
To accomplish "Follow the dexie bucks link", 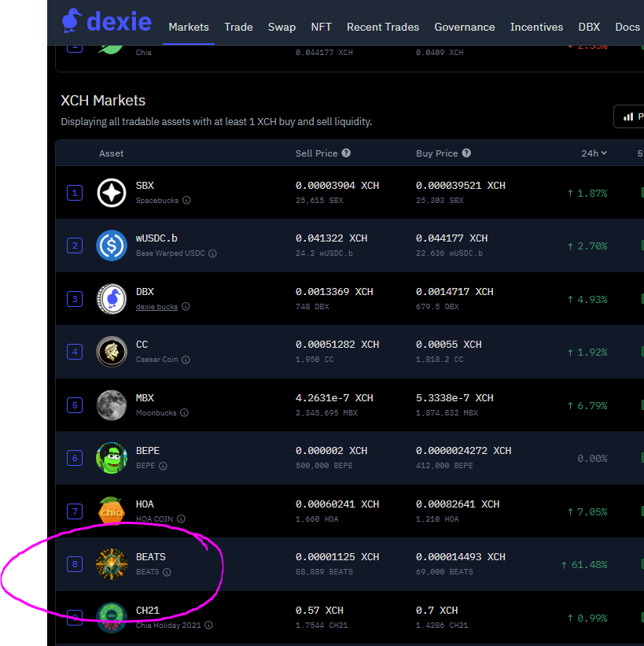I will pos(156,307).
